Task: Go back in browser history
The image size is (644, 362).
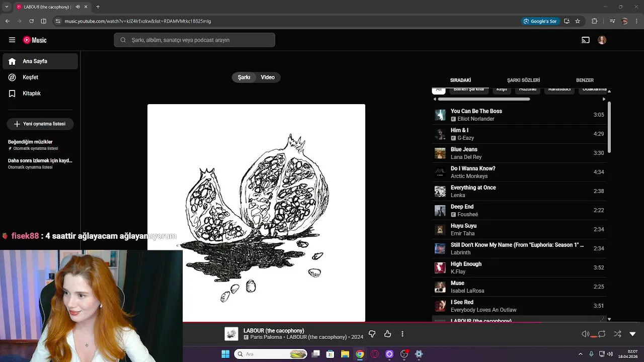Action: click(x=8, y=21)
